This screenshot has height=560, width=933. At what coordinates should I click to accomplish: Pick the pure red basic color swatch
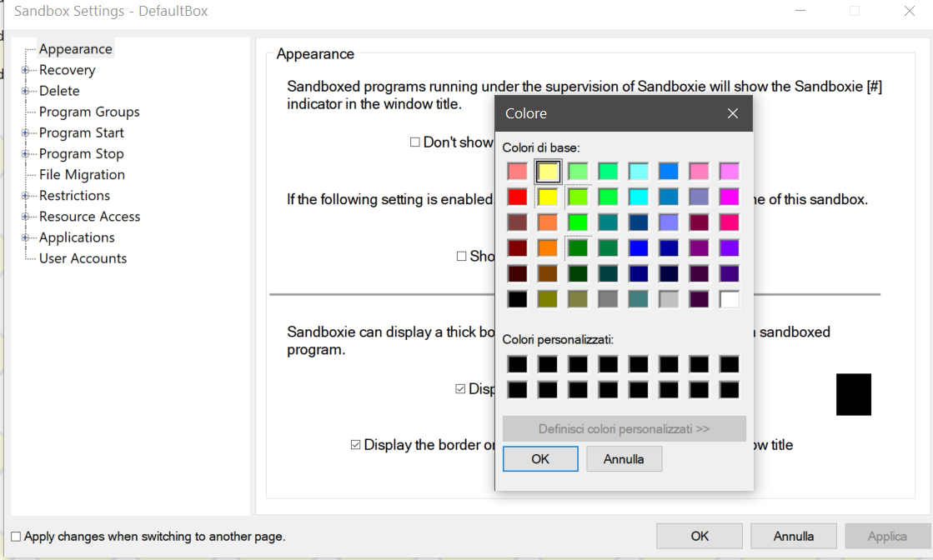coord(517,197)
